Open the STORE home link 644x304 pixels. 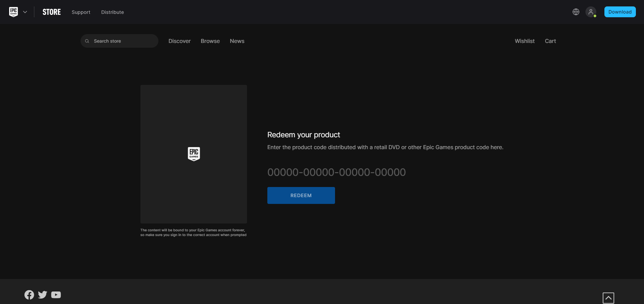tap(52, 12)
